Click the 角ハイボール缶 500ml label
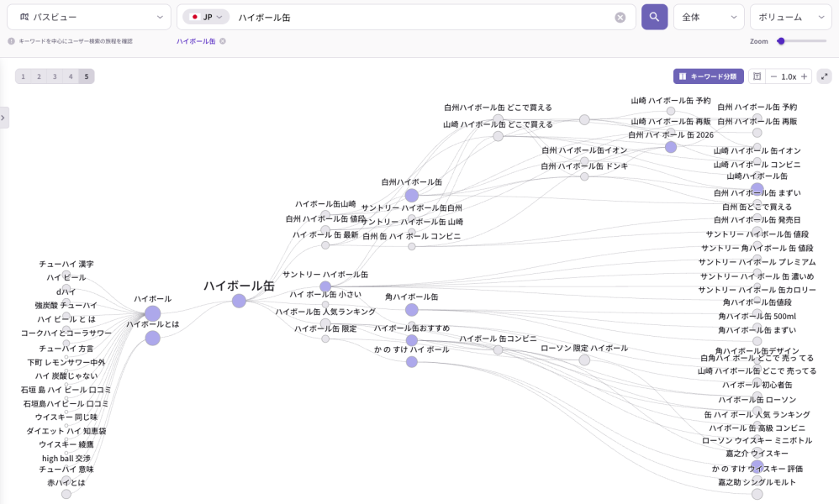839x504 pixels. 757,317
